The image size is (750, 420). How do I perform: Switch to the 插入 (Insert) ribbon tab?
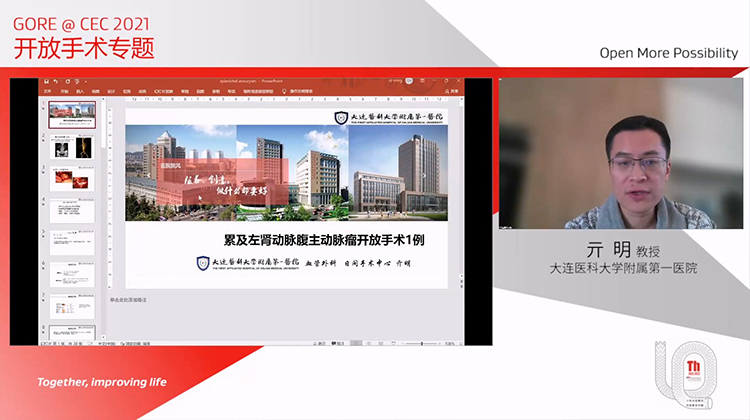tap(80, 91)
